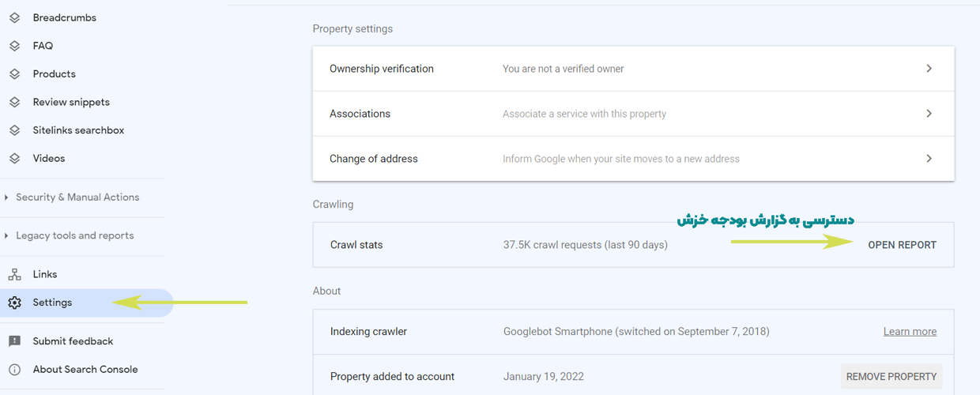Open Change of address row chevron
Viewport: 980px width, 395px height.
(929, 159)
